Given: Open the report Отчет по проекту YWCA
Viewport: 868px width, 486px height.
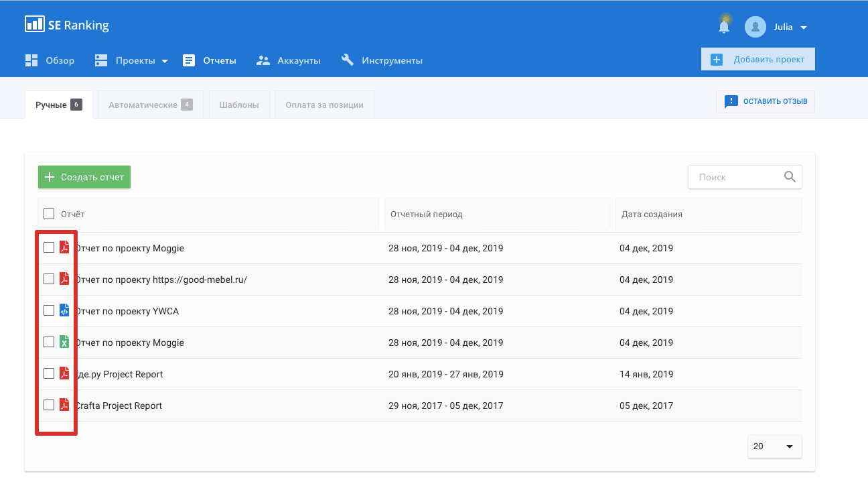Looking at the screenshot, I should pyautogui.click(x=127, y=311).
